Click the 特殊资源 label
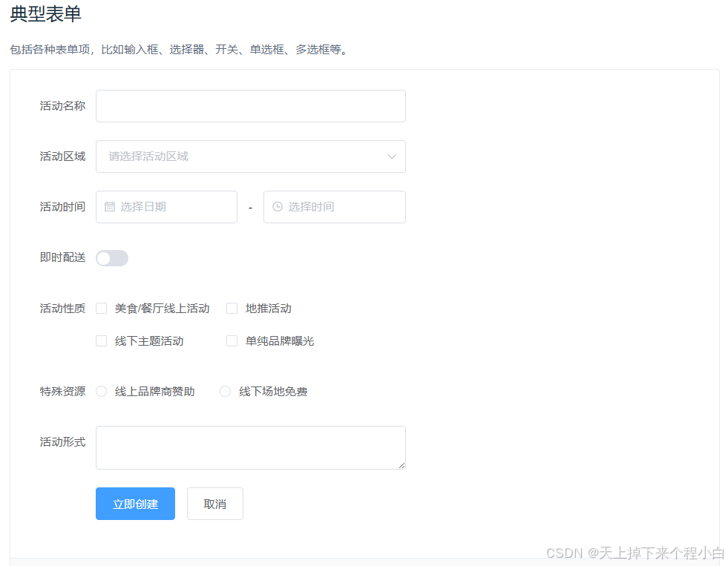The height and width of the screenshot is (566, 728). pyautogui.click(x=62, y=392)
